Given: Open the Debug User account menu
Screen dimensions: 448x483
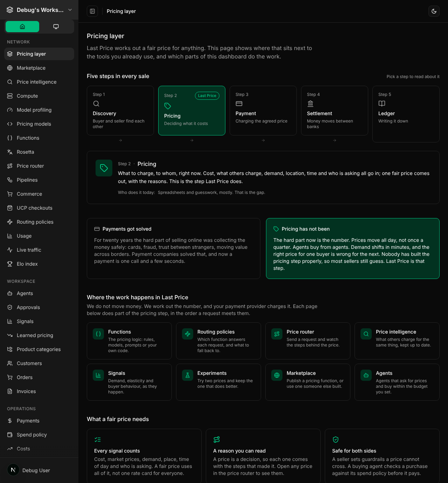Looking at the screenshot, I should [39, 470].
